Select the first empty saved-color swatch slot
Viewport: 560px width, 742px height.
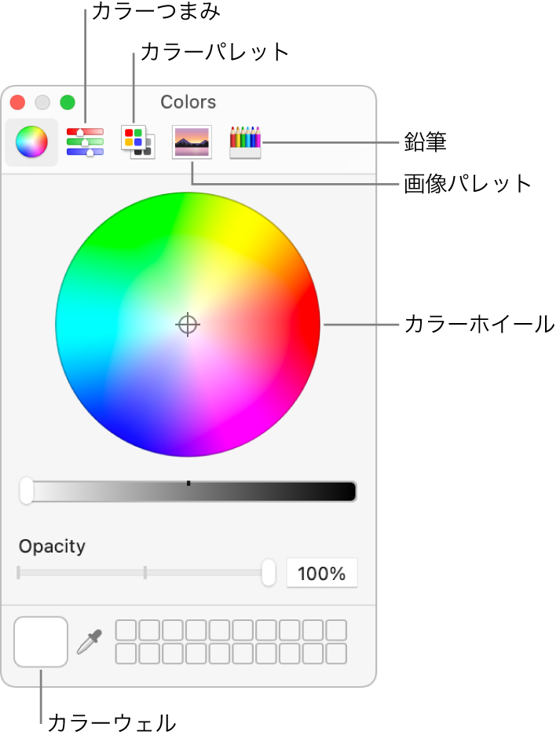[x=126, y=630]
